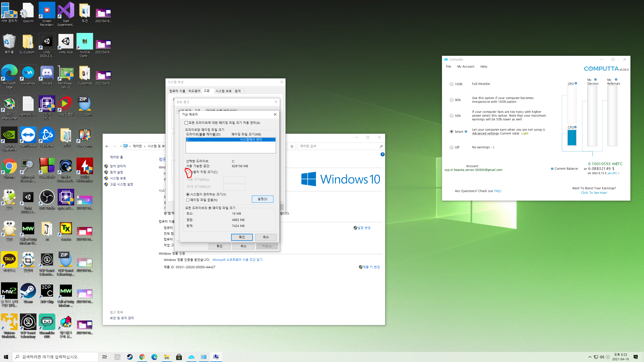
Task: Click the help question mark in Control Panel
Action: pyautogui.click(x=382, y=154)
